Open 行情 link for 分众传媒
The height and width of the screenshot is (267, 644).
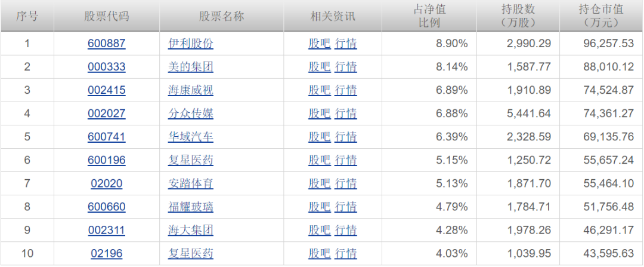click(x=346, y=113)
